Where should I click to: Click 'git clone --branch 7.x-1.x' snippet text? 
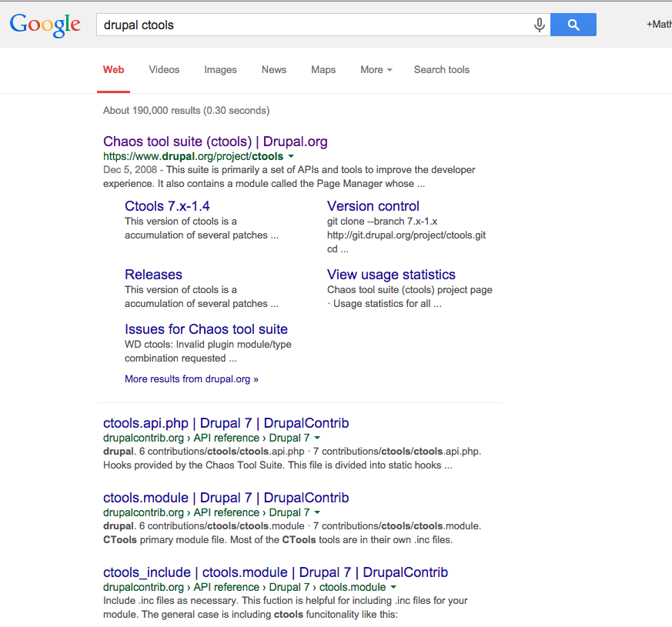pos(383,222)
